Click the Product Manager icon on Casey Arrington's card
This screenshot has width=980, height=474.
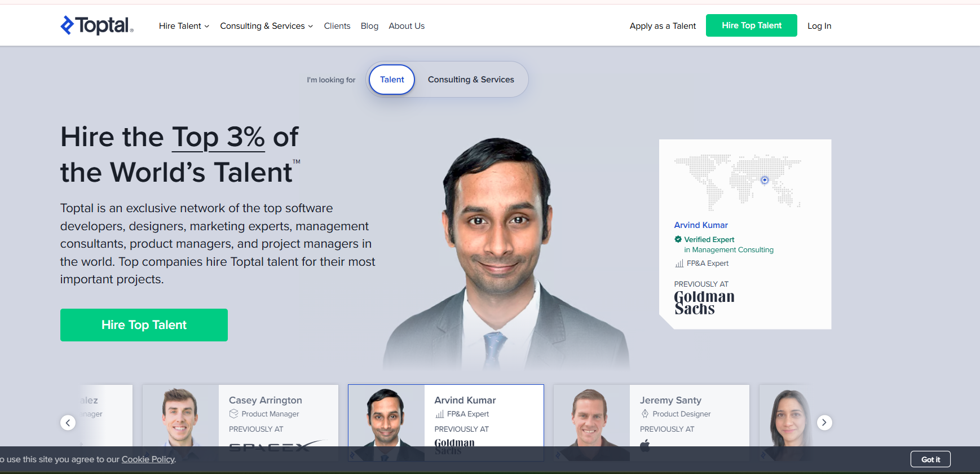pyautogui.click(x=234, y=414)
